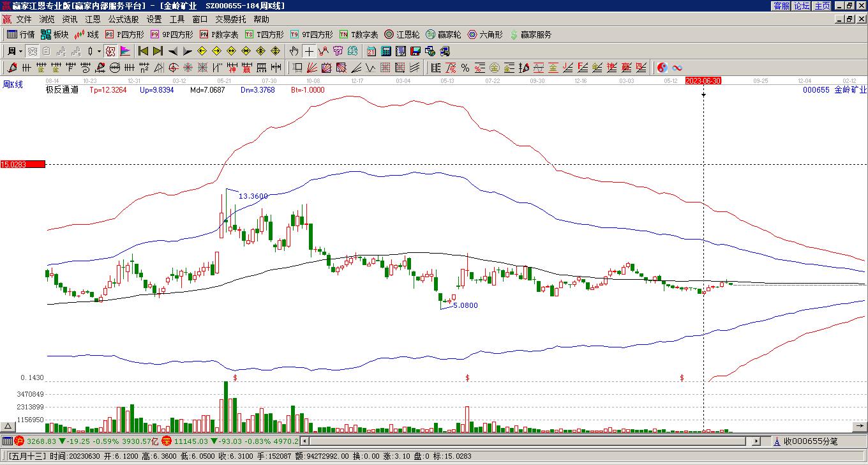This screenshot has height=465, width=868.
Task: Click the red 赢 character tool icon
Action: click(246, 68)
